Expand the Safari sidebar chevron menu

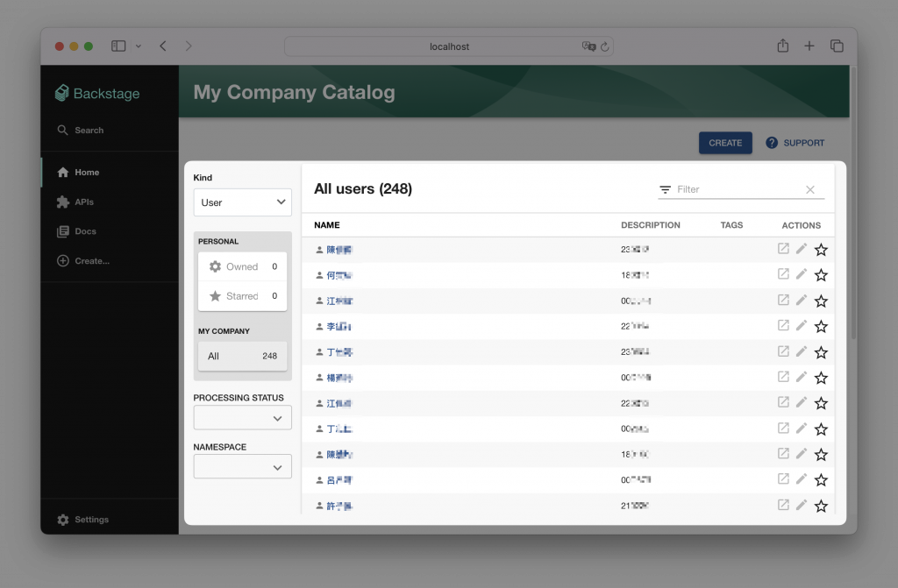[x=138, y=46]
